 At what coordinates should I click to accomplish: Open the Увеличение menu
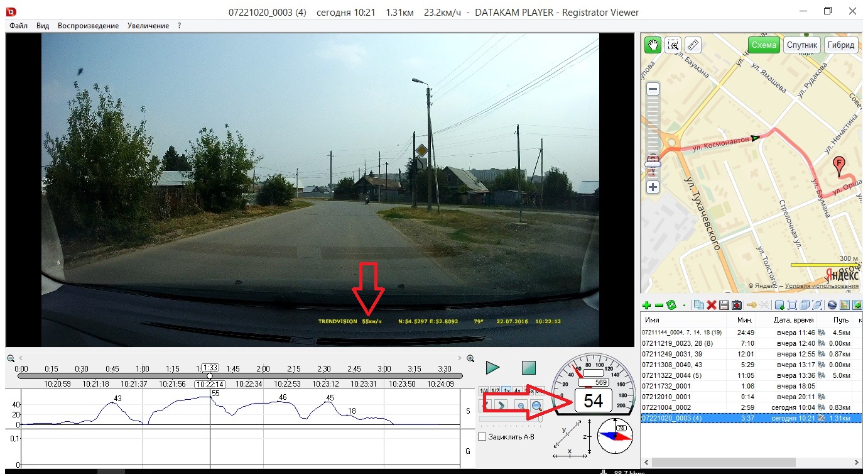[148, 26]
